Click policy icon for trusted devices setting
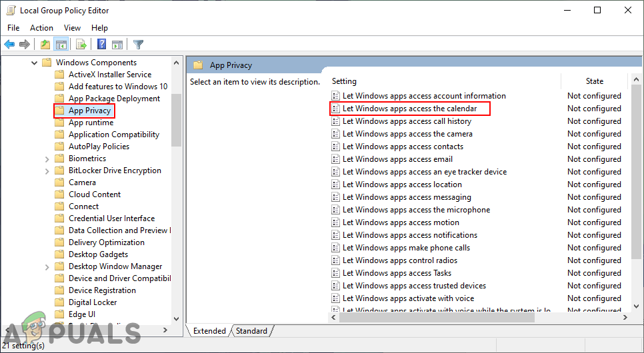 pyautogui.click(x=336, y=286)
